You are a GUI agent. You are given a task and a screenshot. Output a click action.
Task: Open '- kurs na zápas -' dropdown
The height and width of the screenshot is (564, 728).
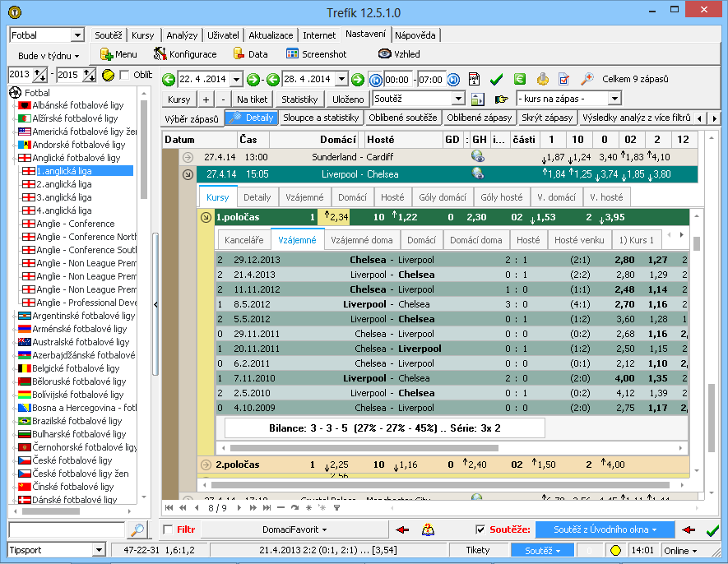tap(614, 99)
